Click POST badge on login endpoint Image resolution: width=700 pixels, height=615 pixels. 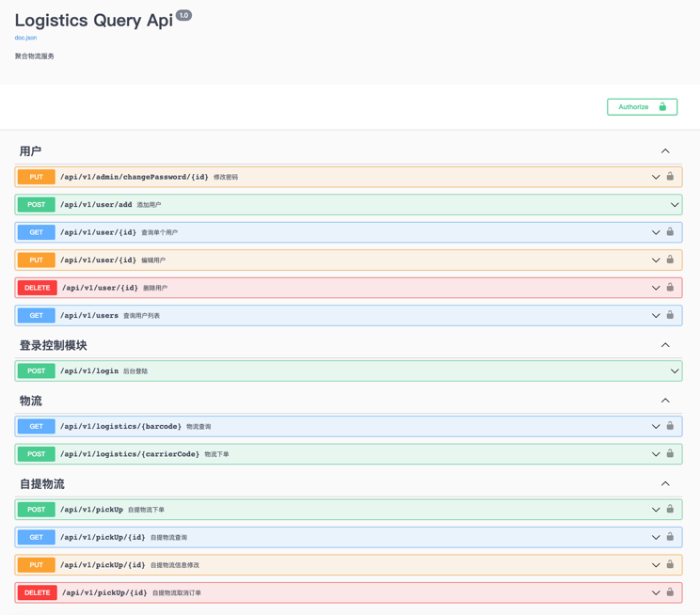pyautogui.click(x=36, y=371)
